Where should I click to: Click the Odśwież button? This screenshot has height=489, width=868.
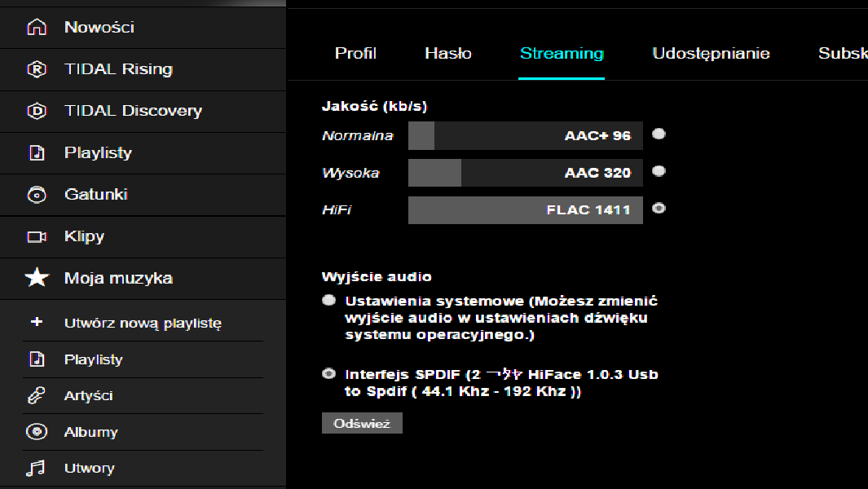[362, 423]
